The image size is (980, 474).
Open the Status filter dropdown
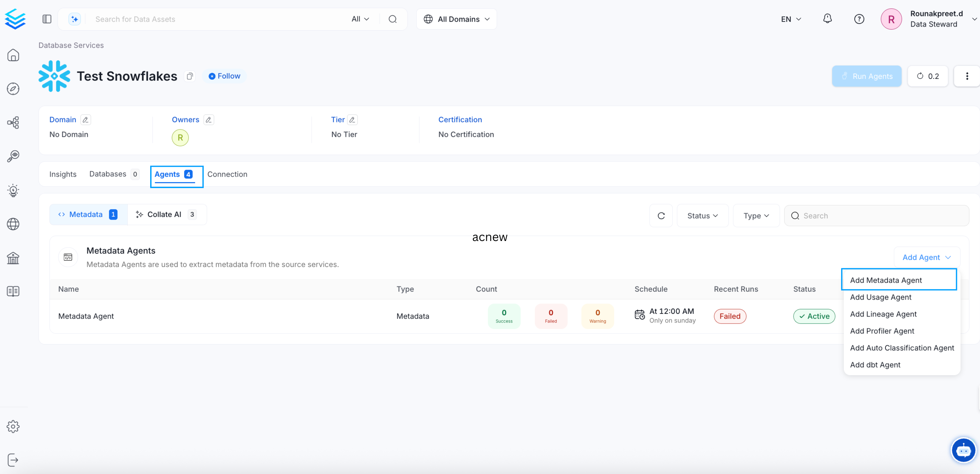click(x=702, y=215)
